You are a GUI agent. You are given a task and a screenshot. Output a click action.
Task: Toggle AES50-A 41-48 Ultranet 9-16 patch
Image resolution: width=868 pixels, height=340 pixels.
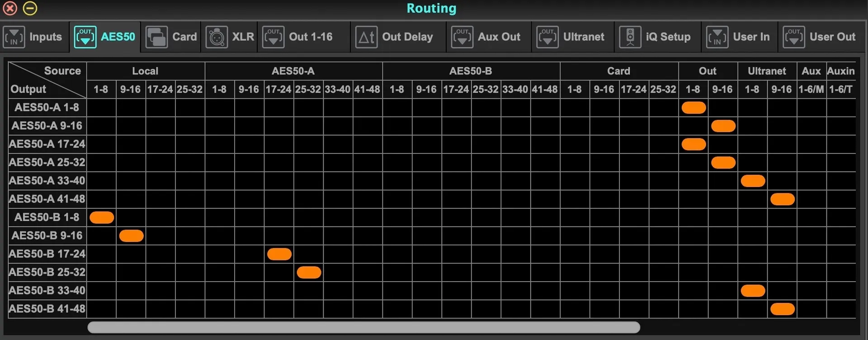tap(782, 199)
